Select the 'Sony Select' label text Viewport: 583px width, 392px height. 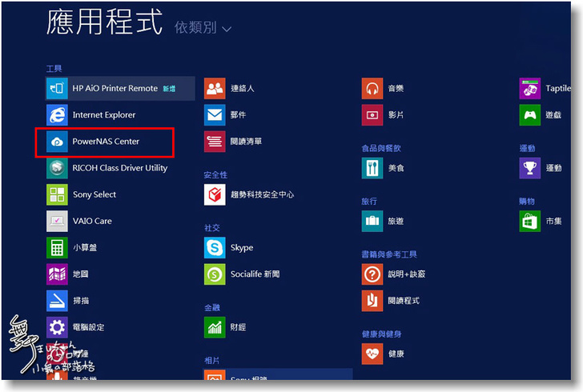[x=94, y=194]
